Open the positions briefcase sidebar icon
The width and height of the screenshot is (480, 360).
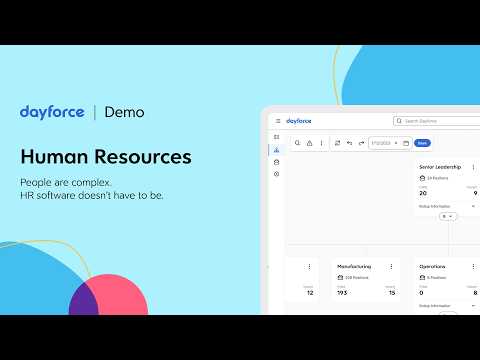(276, 162)
